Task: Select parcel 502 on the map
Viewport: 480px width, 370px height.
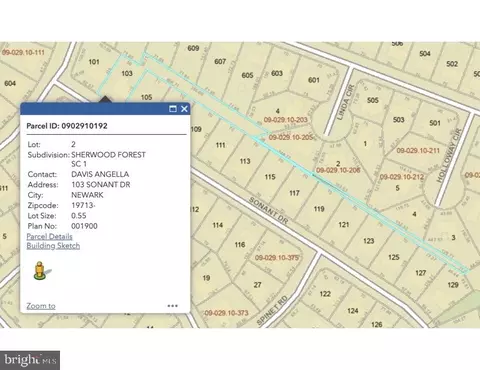Action: click(452, 64)
